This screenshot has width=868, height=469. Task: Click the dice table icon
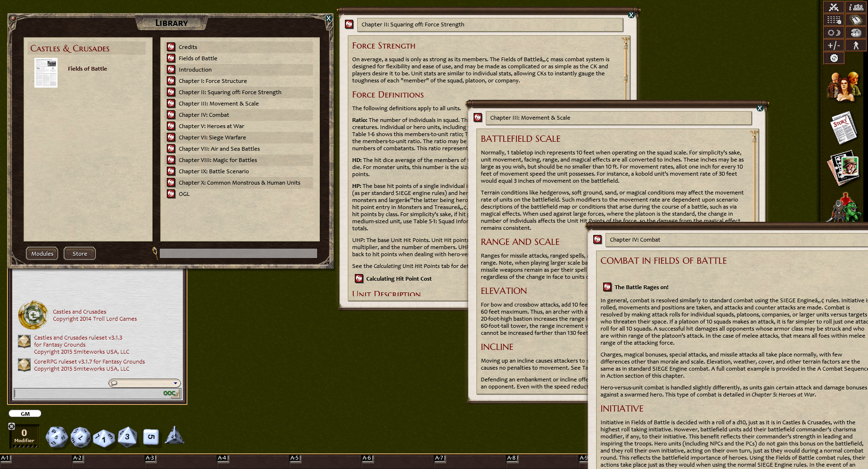[834, 20]
